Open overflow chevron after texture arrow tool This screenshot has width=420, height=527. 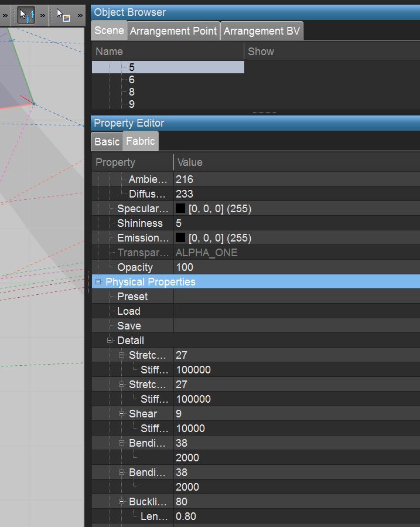[80, 15]
